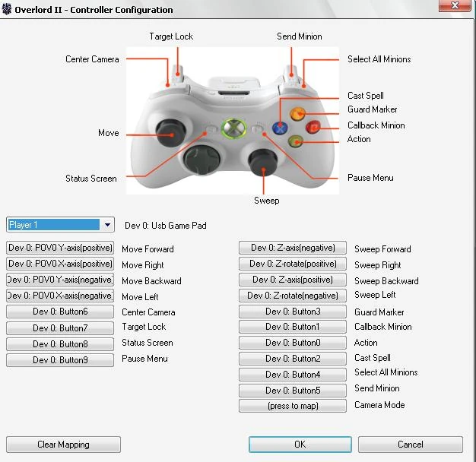This screenshot has height=462, width=476.
Task: Remap Move Backward POV0 Y-axis(negative) button
Action: 60,280
